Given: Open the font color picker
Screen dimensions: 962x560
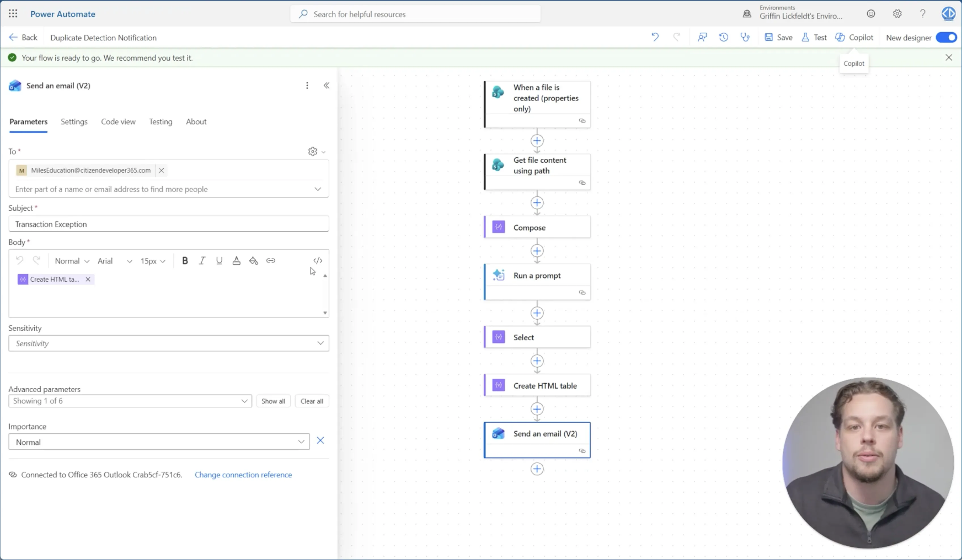Looking at the screenshot, I should pyautogui.click(x=236, y=260).
